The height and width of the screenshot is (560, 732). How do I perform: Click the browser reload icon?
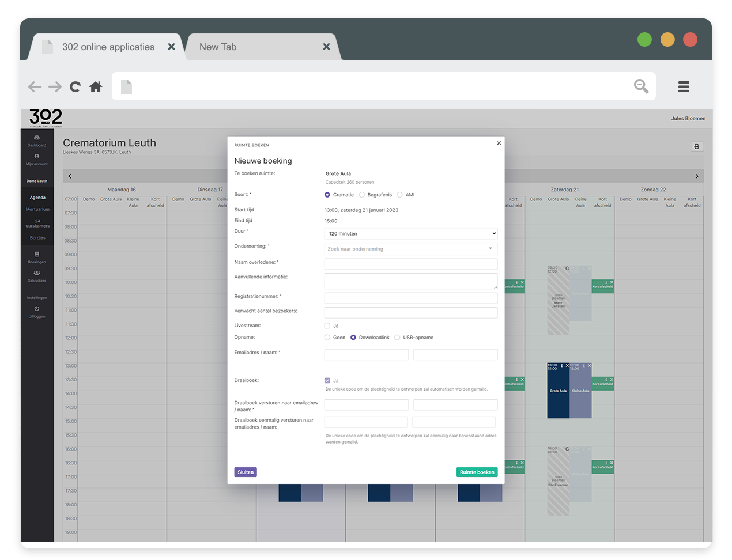(75, 87)
